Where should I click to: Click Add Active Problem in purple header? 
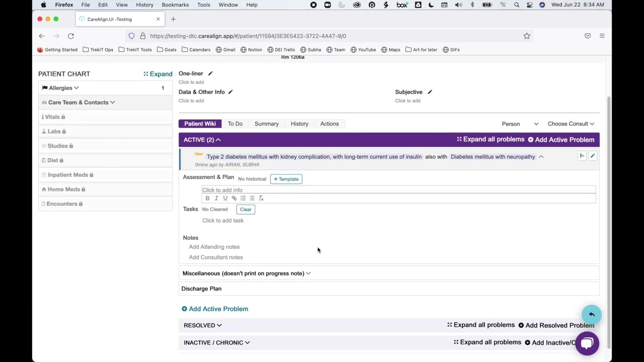(561, 140)
